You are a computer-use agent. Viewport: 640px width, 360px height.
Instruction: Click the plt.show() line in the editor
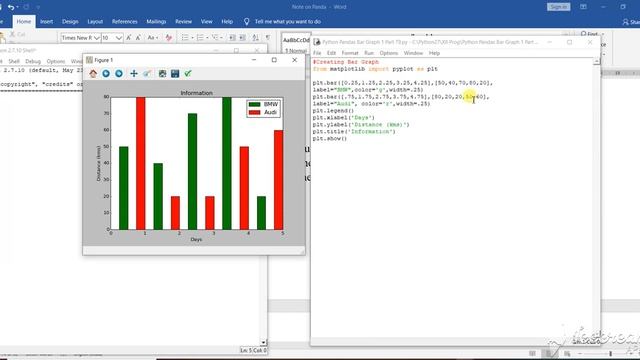(x=330, y=139)
